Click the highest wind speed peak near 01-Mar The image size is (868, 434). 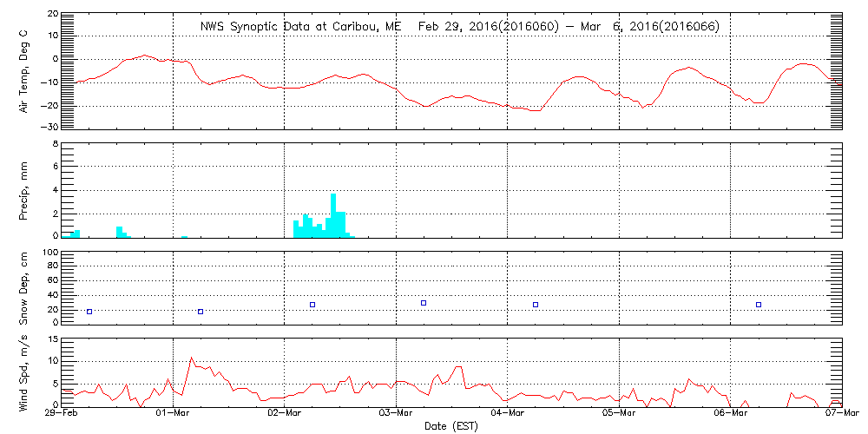(x=192, y=357)
